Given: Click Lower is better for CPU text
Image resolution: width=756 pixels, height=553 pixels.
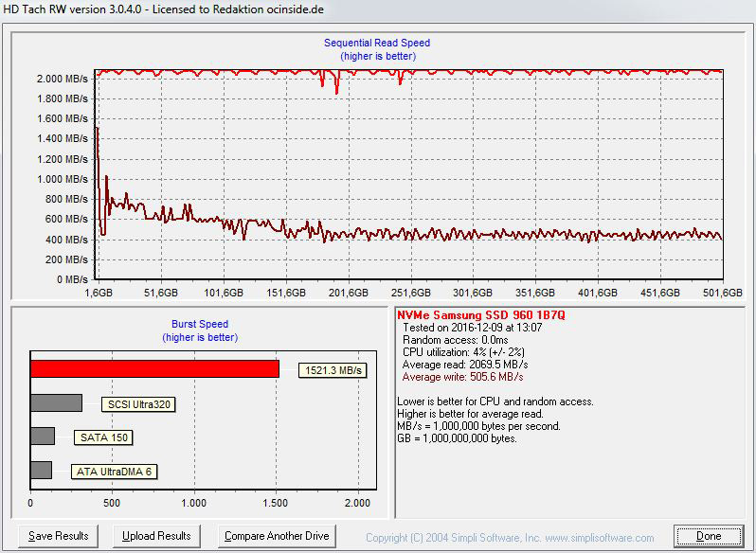Looking at the screenshot, I should pyautogui.click(x=495, y=401).
